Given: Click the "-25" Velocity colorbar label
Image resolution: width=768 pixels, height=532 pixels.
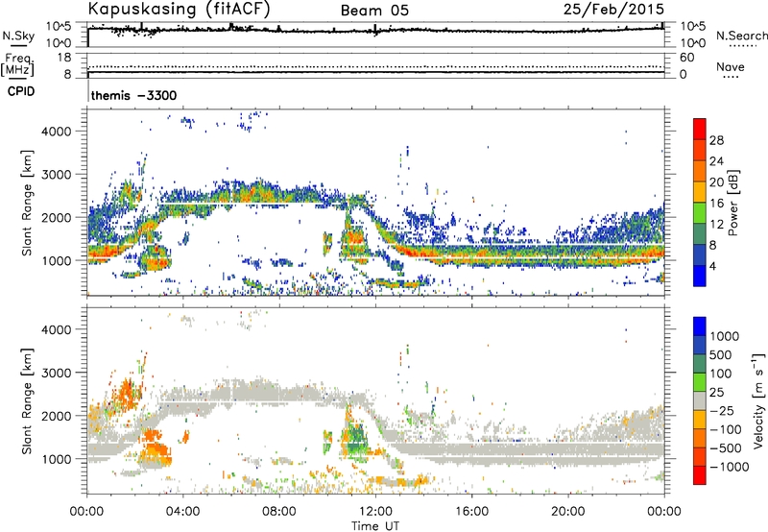Looking at the screenshot, I should point(722,410).
